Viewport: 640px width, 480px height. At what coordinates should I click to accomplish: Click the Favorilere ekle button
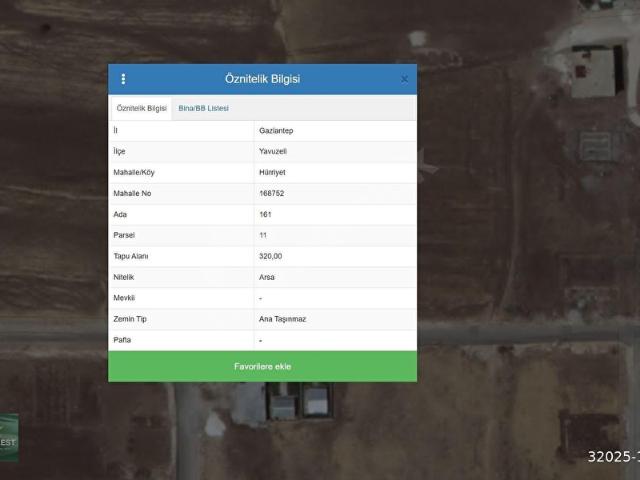(262, 366)
